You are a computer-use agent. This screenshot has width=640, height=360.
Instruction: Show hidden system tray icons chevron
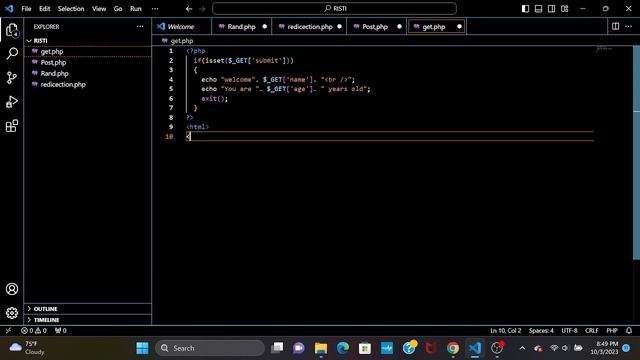pyautogui.click(x=522, y=348)
